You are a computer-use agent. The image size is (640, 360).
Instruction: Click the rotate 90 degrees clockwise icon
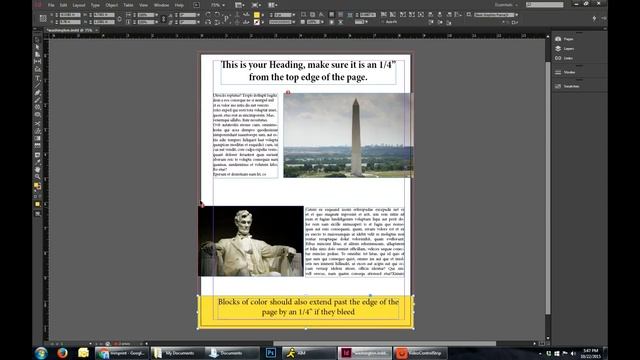coord(208,15)
